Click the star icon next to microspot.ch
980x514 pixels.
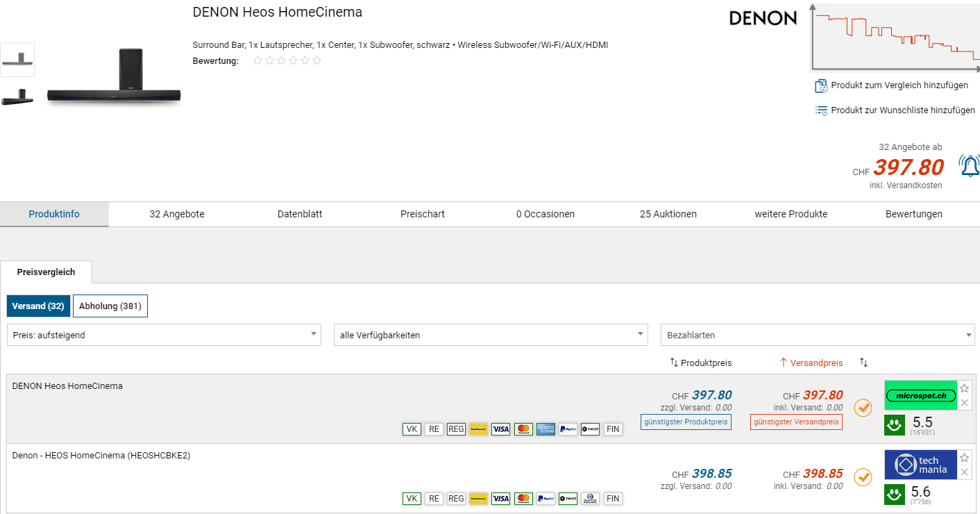click(964, 388)
